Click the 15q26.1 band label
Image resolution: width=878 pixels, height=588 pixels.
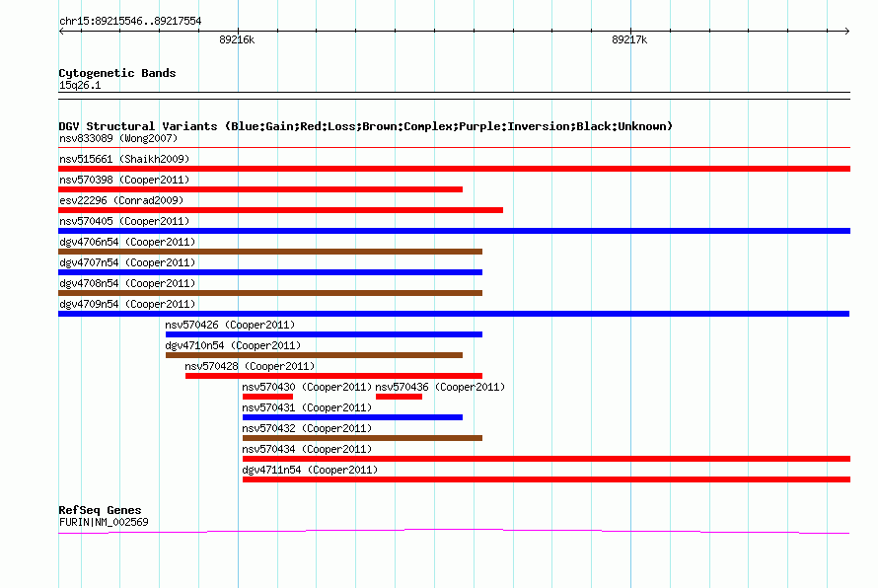click(80, 85)
